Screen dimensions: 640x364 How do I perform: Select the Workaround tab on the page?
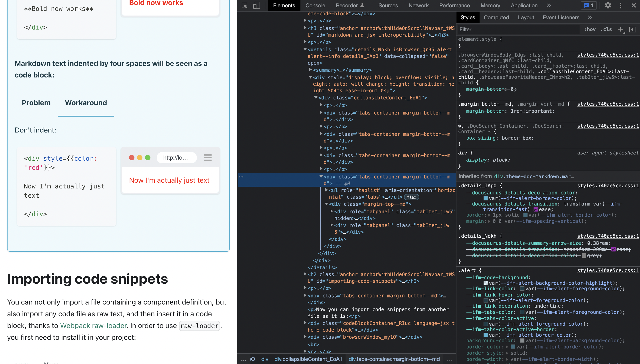86,103
